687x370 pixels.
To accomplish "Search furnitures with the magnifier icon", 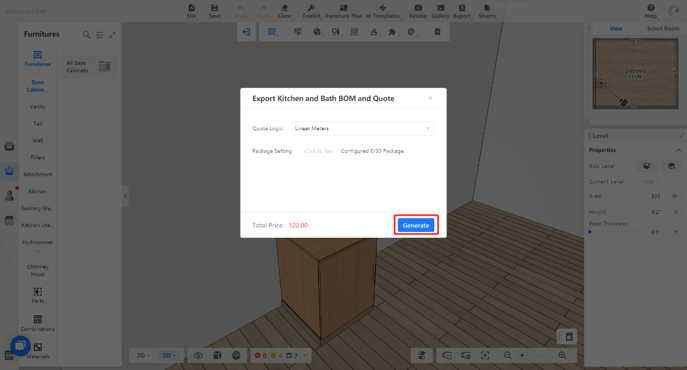I will [x=86, y=35].
